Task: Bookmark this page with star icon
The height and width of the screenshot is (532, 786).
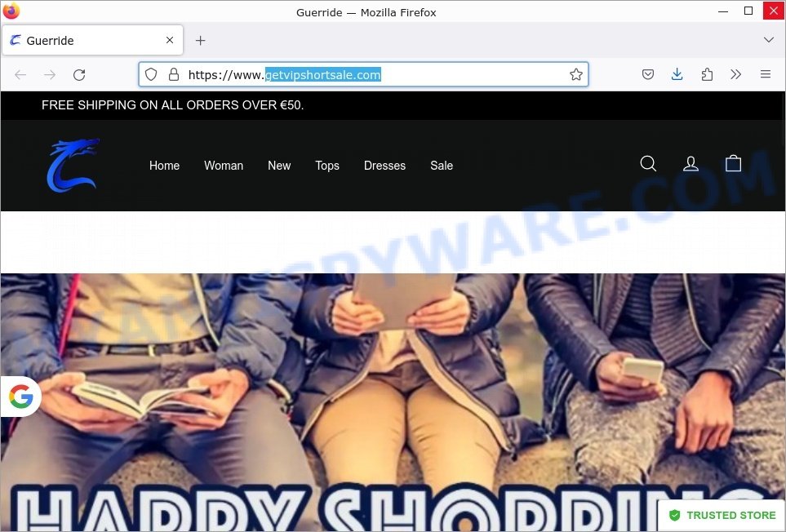Action: [x=576, y=74]
